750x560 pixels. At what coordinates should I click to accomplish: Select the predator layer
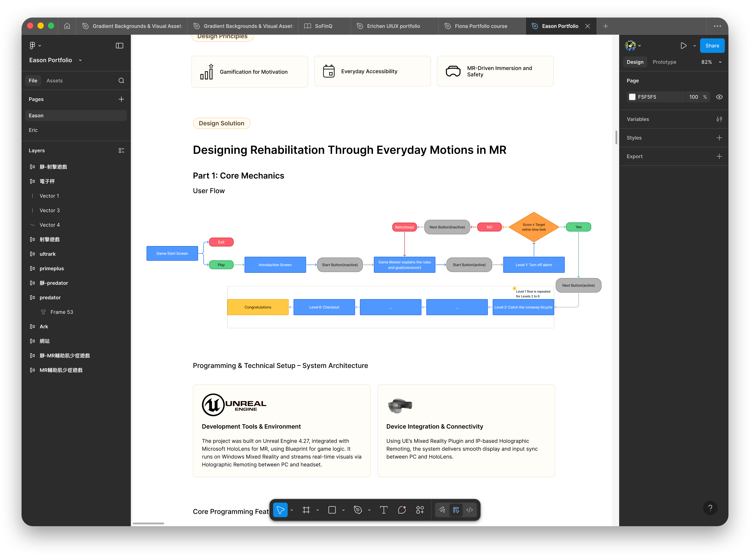pyautogui.click(x=50, y=298)
